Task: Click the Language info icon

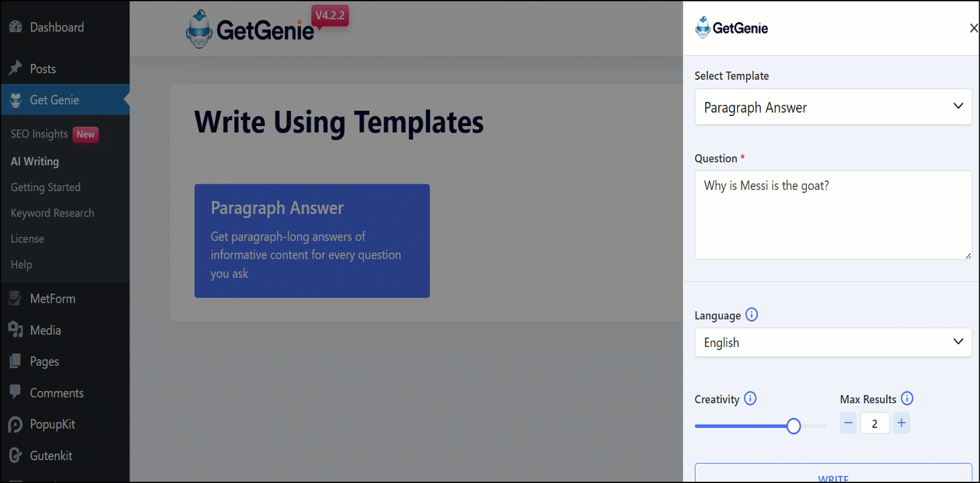Action: (752, 315)
